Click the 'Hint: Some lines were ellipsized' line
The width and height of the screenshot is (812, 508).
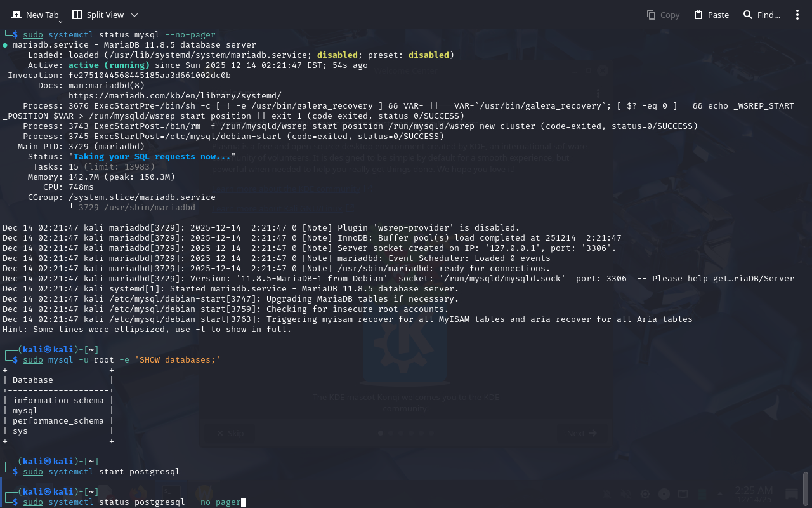147,330
